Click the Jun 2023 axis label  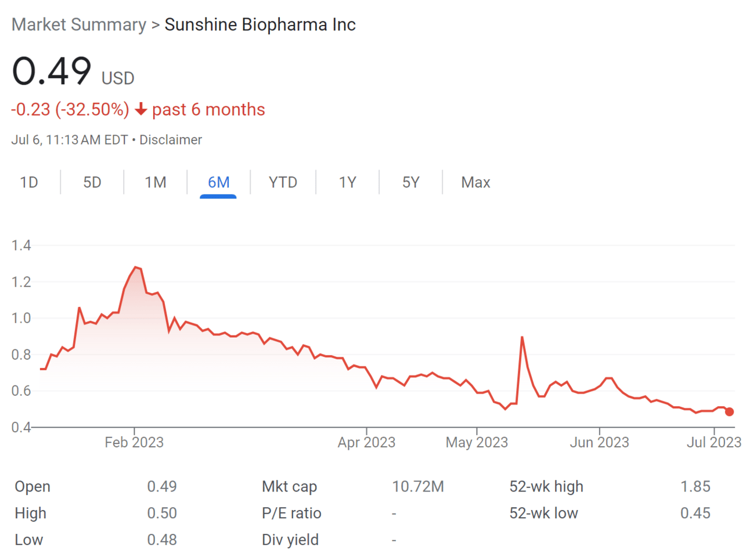tap(599, 443)
